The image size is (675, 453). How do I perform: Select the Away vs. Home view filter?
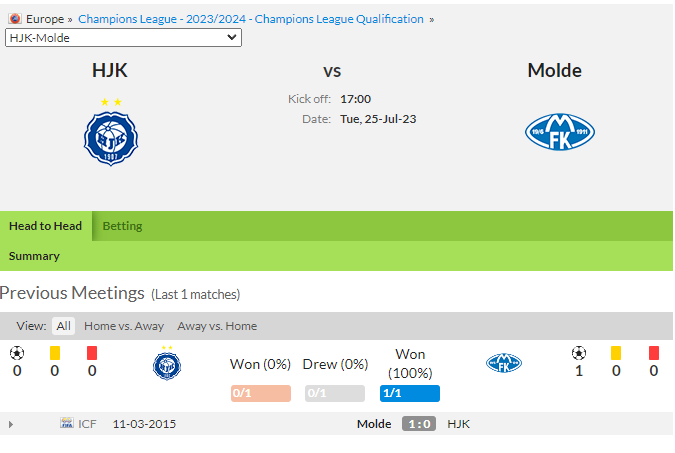[x=217, y=326]
